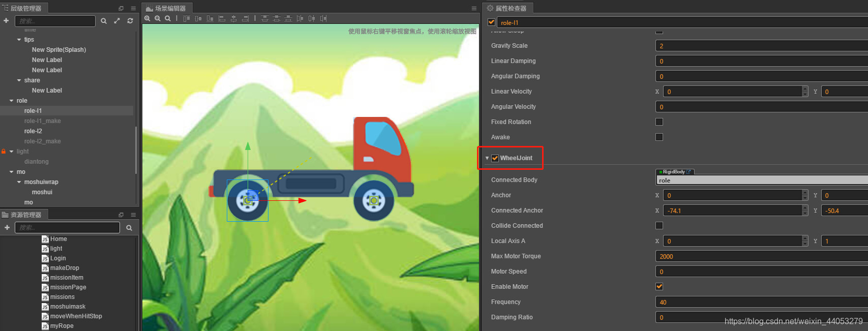Screen dimensions: 868x331
Task: Align selected nodes to top edge
Action: pos(187,18)
